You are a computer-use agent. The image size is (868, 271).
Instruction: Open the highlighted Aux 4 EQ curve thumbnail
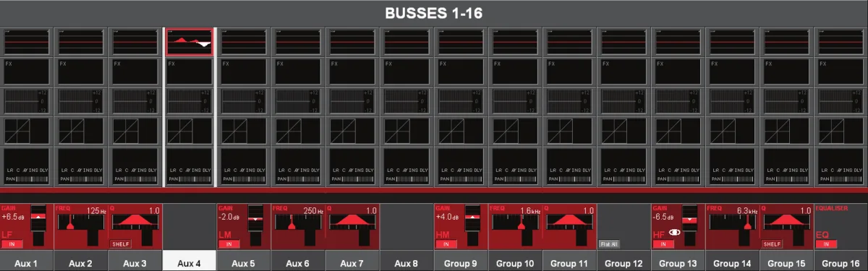190,43
